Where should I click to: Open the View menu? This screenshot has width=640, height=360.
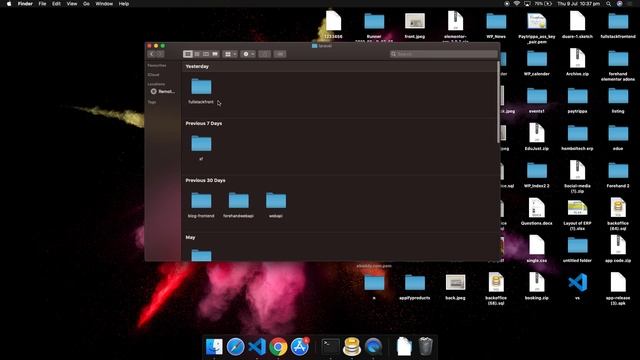[72, 4]
